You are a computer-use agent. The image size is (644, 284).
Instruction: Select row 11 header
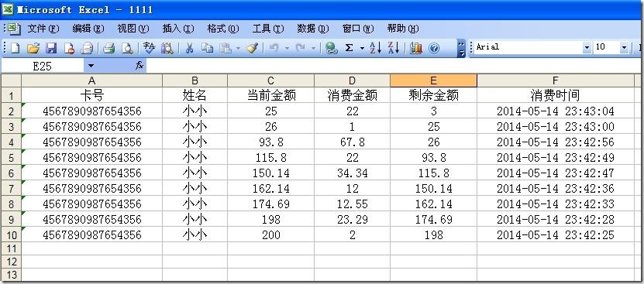11,248
